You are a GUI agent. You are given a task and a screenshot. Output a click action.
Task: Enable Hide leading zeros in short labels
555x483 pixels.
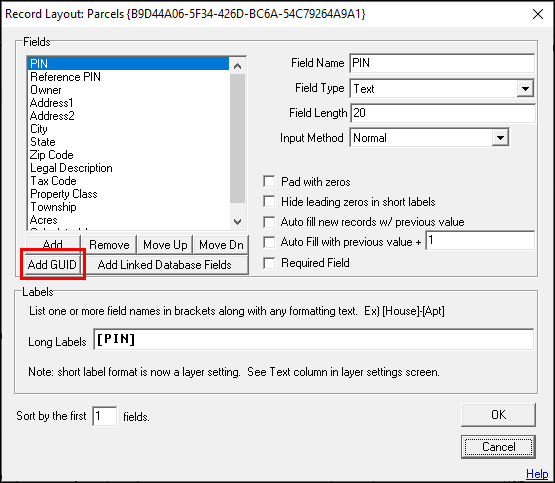coord(269,202)
